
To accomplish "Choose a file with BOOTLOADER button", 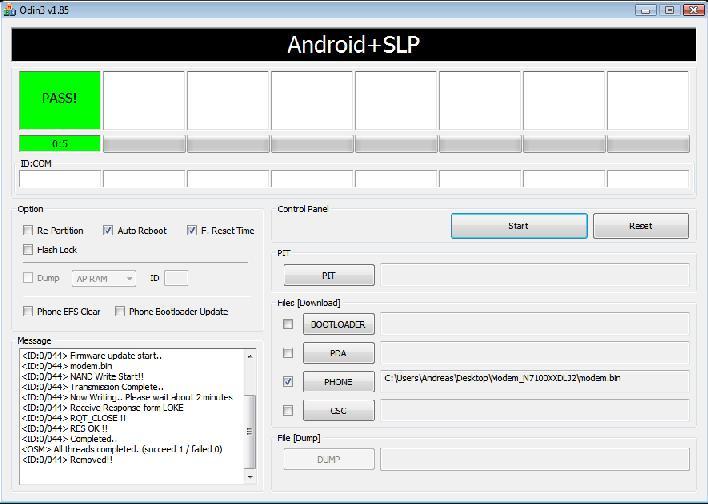I will coord(338,324).
